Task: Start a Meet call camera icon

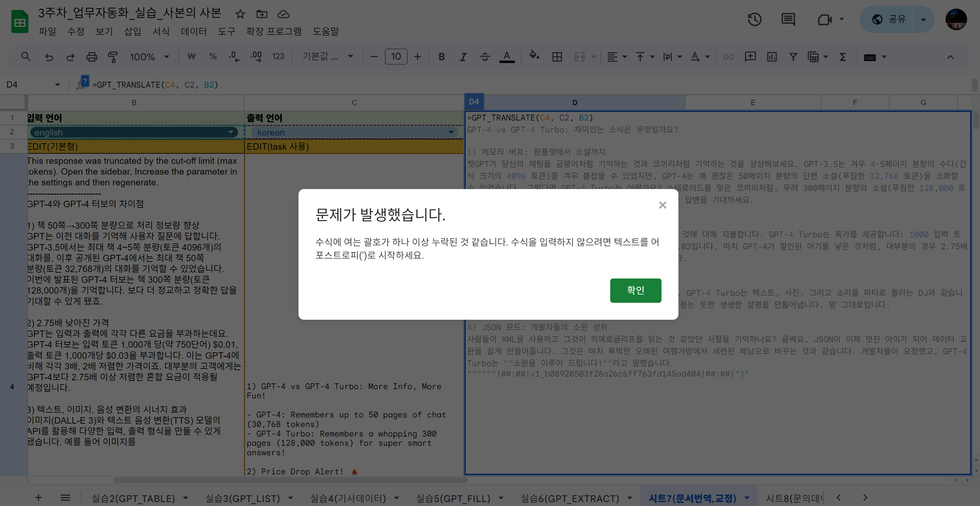Action: tap(824, 19)
